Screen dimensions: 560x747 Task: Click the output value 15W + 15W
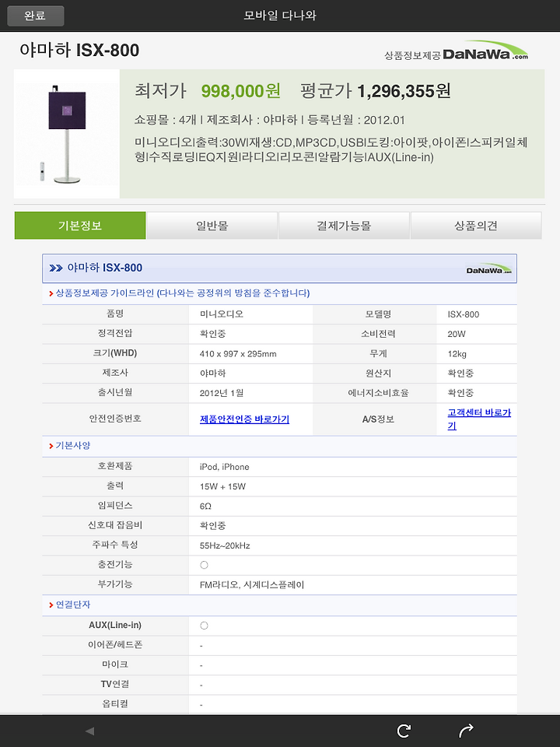(222, 486)
